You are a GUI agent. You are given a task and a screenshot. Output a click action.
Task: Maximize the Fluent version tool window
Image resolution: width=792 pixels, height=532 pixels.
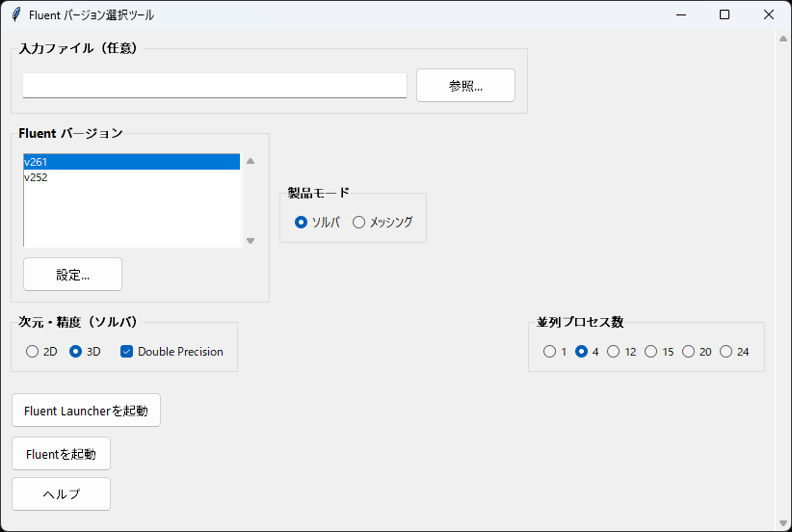725,14
